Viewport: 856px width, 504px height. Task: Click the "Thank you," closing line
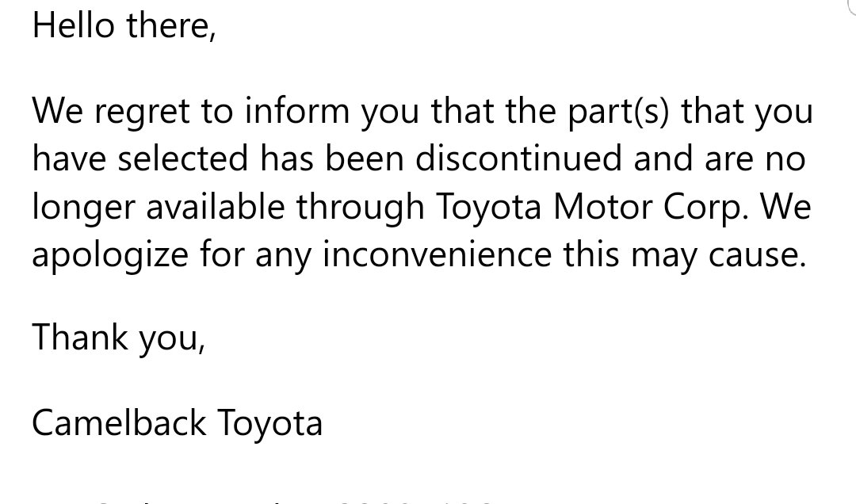click(x=119, y=337)
